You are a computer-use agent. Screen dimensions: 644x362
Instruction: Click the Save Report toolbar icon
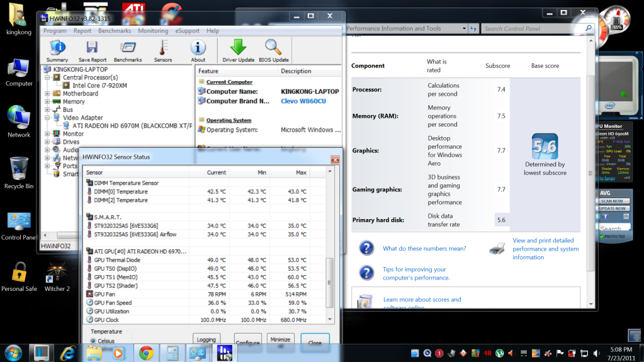point(93,51)
